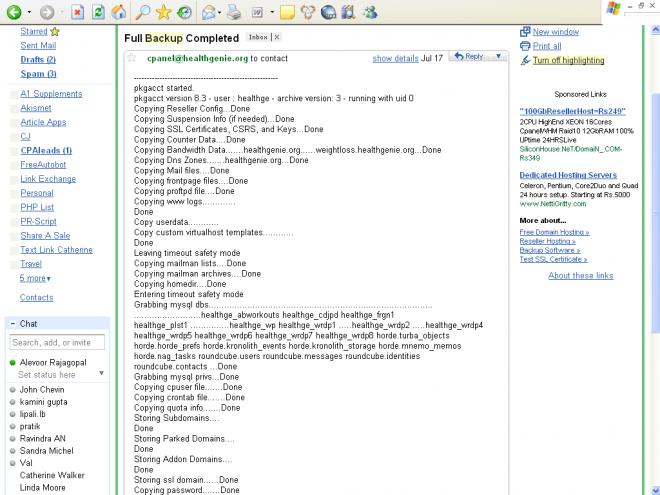This screenshot has height=495, width=660.
Task: Open Favorites with the star icon
Action: (163, 12)
